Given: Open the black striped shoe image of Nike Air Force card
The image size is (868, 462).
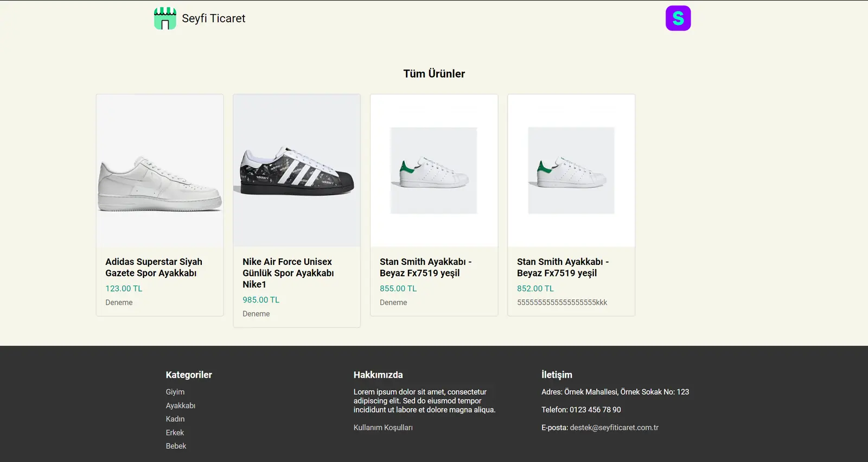Looking at the screenshot, I should click(x=297, y=170).
